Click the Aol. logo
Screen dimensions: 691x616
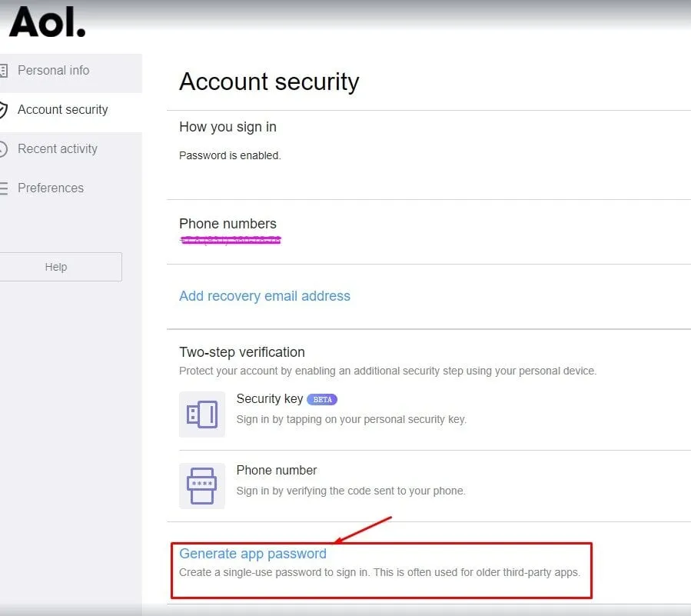[47, 22]
